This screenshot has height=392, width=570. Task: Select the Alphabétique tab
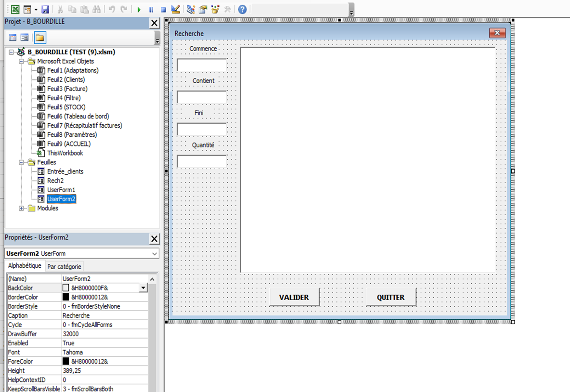25,266
